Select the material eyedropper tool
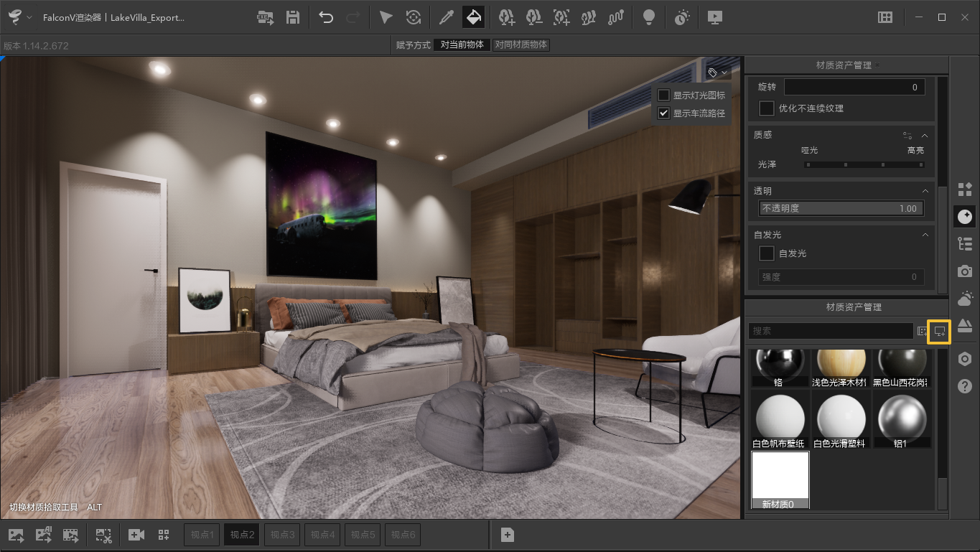The height and width of the screenshot is (552, 980). [446, 17]
